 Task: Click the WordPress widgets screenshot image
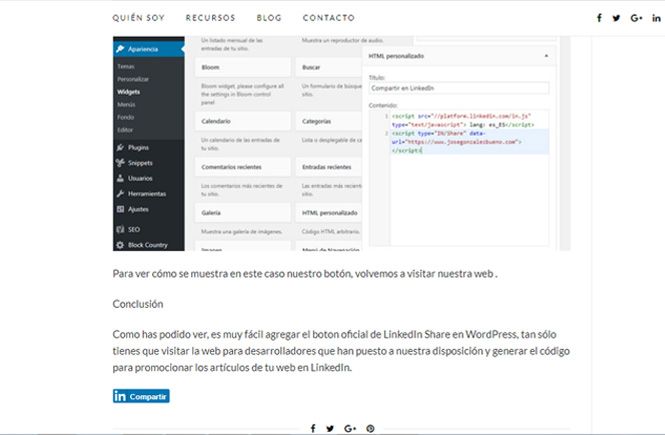341,143
